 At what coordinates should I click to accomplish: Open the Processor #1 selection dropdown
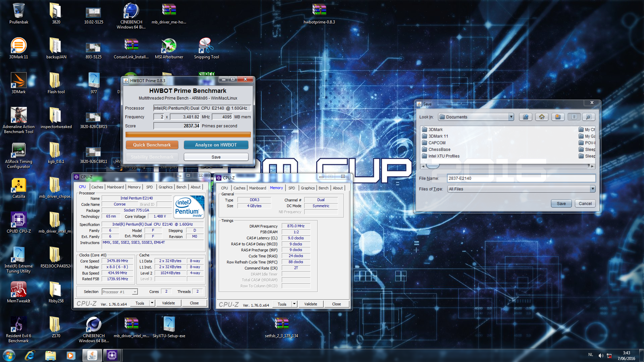tap(120, 292)
